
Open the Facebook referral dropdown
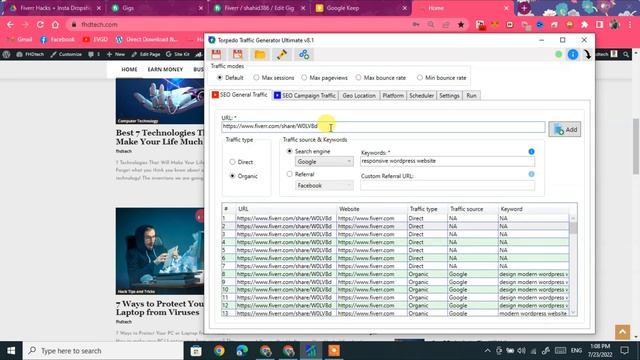(x=324, y=185)
